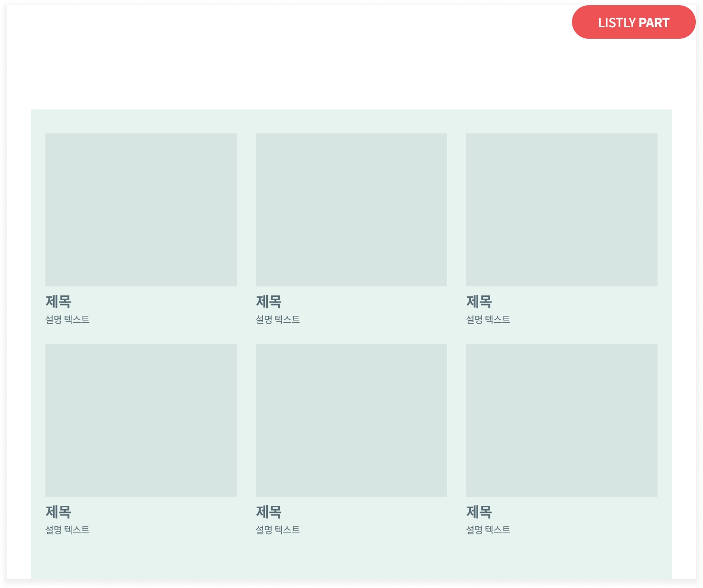Select the 제목 title of middle top-row card
The height and width of the screenshot is (588, 703).
click(269, 302)
